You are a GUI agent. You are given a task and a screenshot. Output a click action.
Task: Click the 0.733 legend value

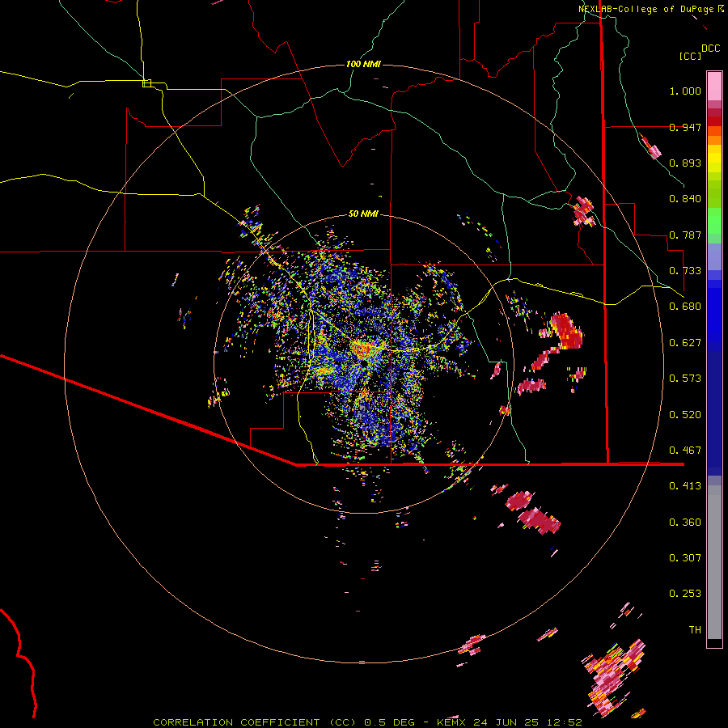coord(685,271)
